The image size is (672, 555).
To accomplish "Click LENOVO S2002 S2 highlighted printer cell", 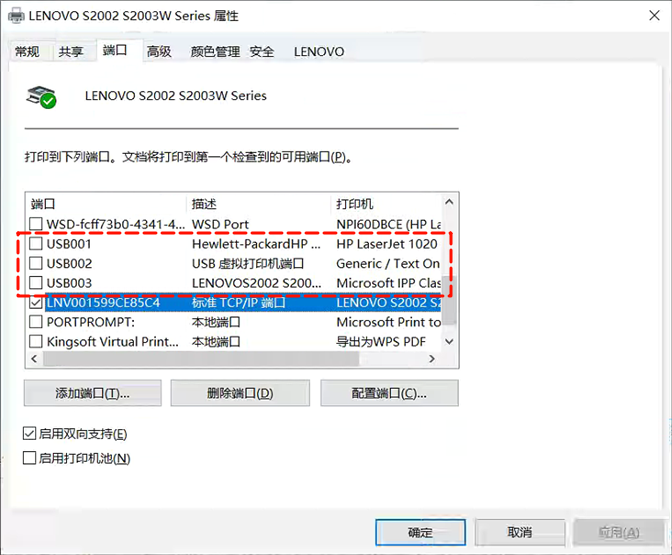I will [389, 303].
